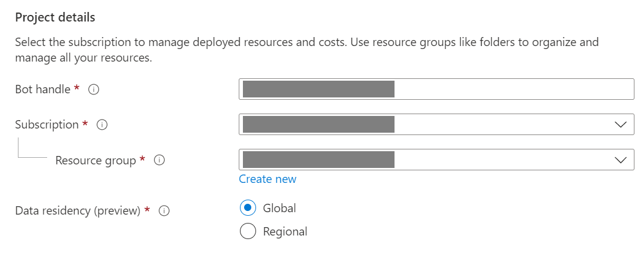
Task: Click the Resource group info icon
Action: point(159,160)
